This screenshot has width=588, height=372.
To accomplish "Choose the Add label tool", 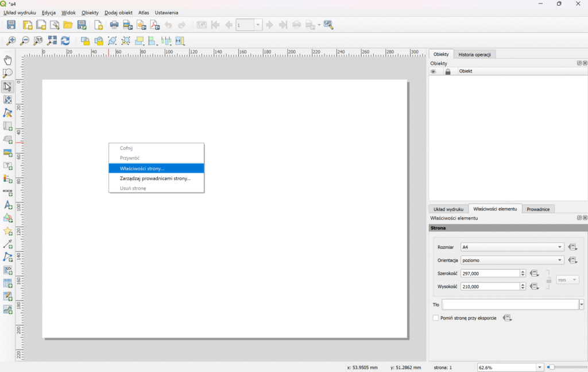I will point(8,166).
